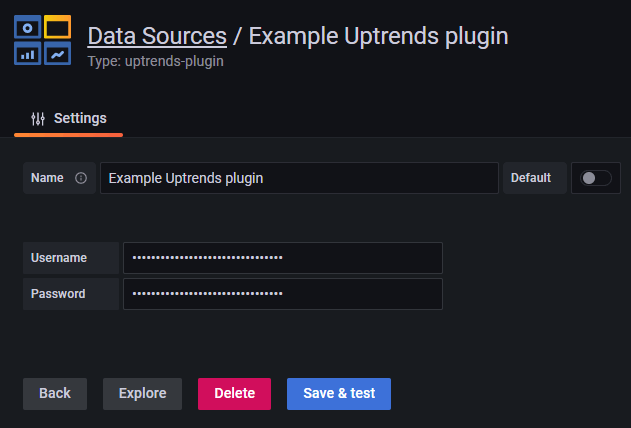Select the Password input field

282,294
